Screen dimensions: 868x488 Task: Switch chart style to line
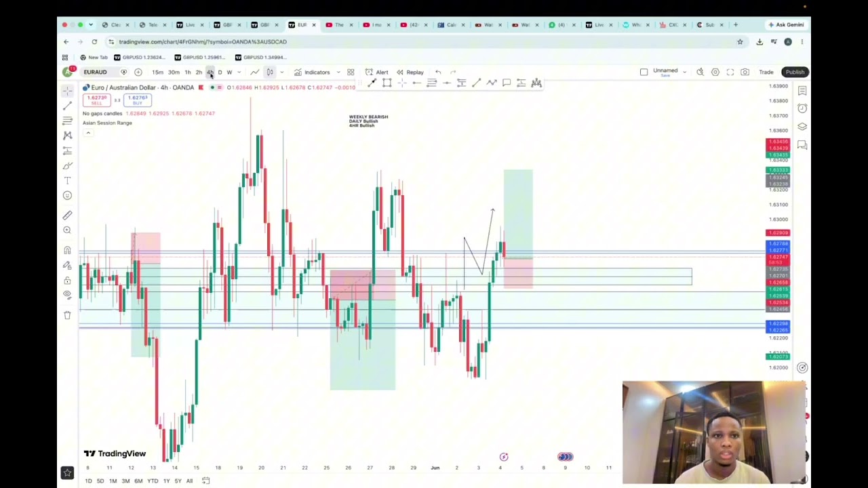click(254, 72)
